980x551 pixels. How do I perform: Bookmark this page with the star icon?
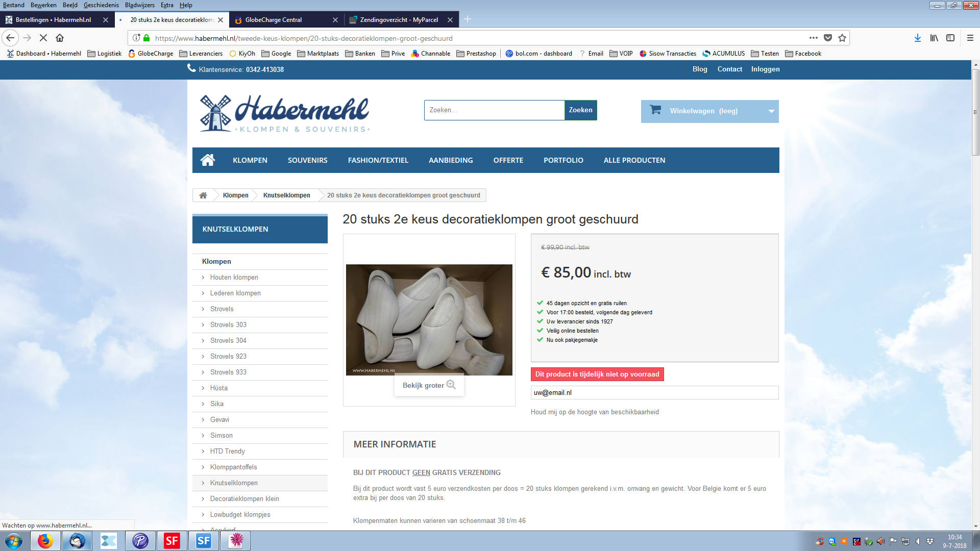pos(842,38)
